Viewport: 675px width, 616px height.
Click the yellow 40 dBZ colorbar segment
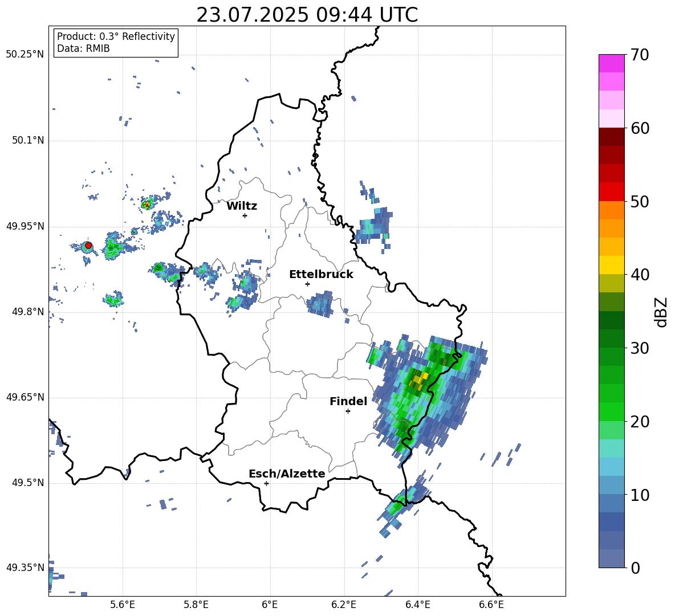[611, 265]
